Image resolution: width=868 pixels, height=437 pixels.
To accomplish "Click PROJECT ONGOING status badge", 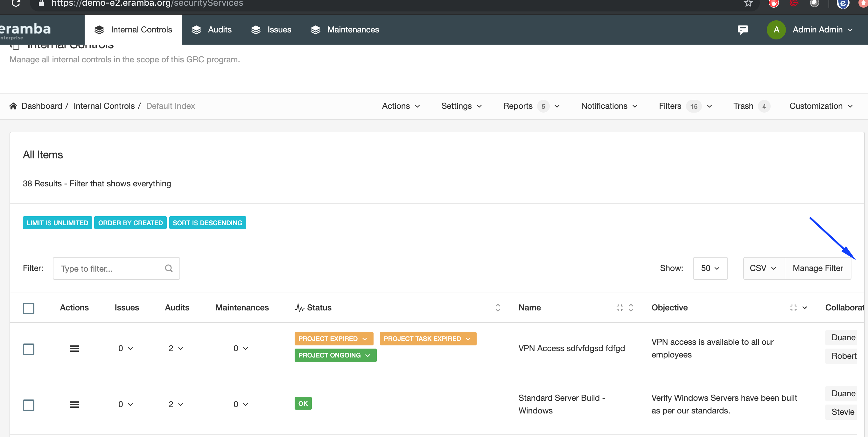I will (x=335, y=355).
